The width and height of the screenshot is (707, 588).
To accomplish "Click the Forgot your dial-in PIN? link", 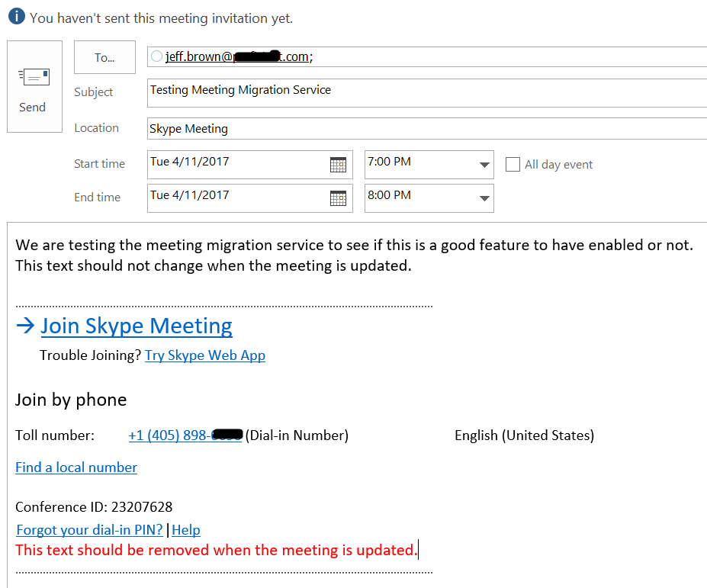I will point(89,530).
